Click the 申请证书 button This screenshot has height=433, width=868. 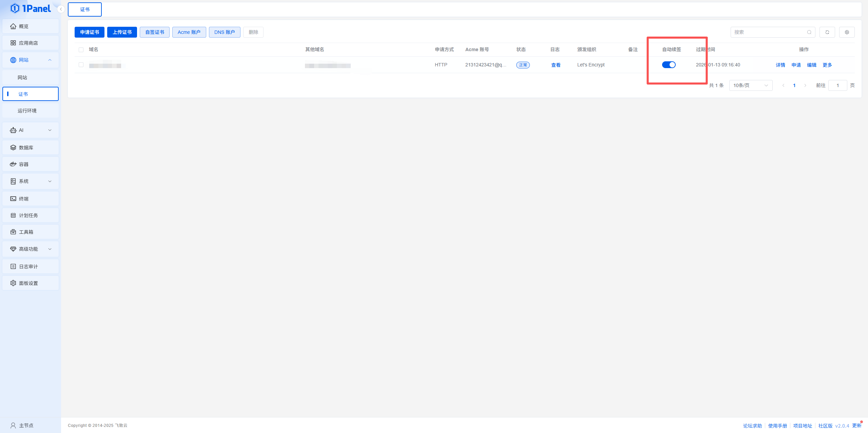(90, 32)
